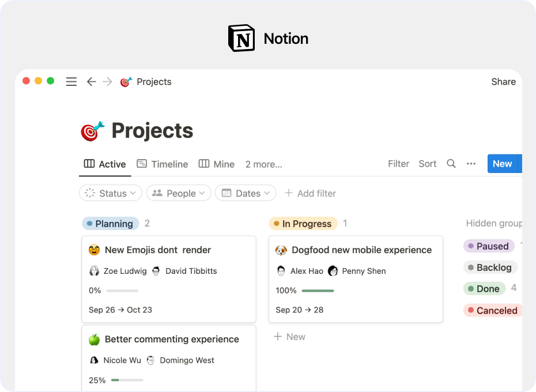
Task: Click David Tibbitts' avatar
Action: click(x=156, y=271)
